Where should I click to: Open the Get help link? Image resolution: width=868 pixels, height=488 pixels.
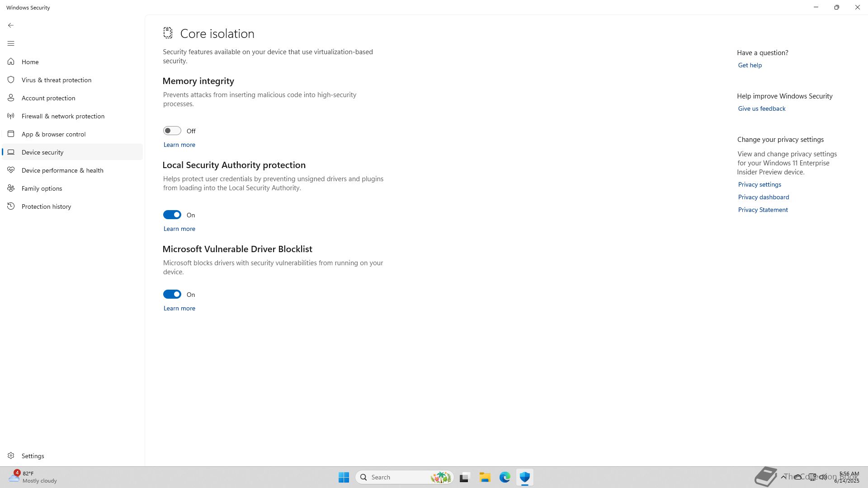point(750,65)
